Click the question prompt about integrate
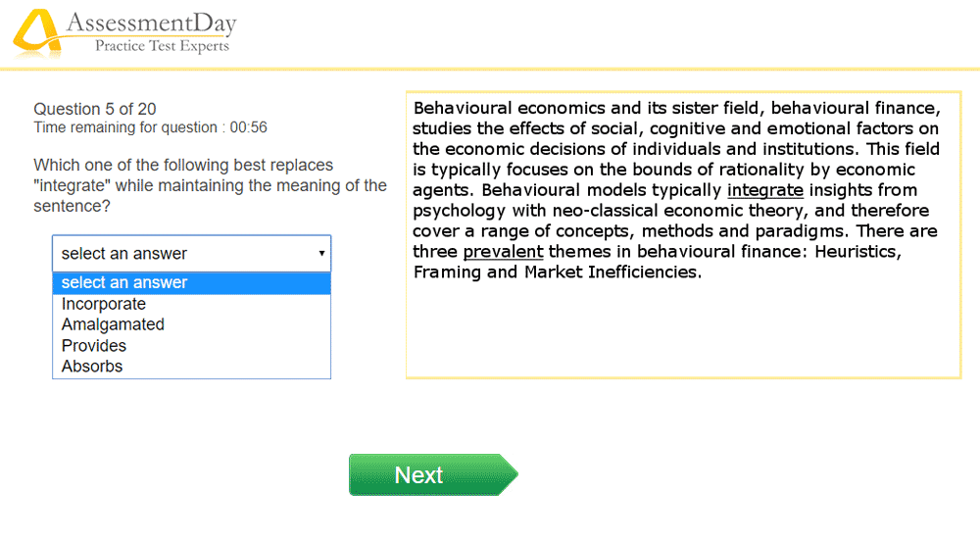 click(210, 185)
